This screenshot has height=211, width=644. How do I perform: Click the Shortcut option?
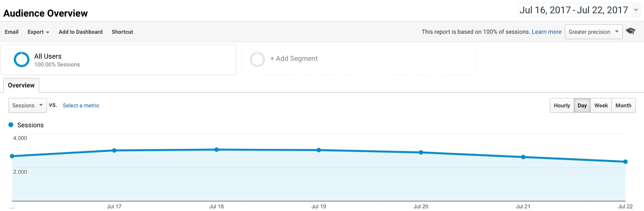click(x=122, y=32)
